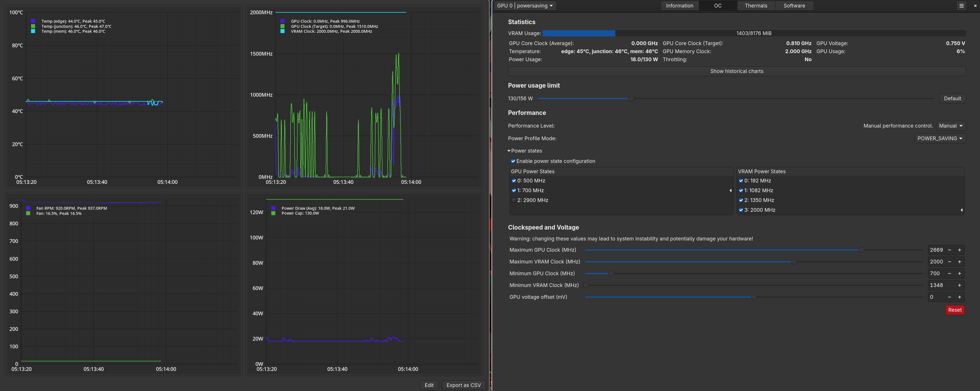Click minus stepper for Maximum GPU Clock
The width and height of the screenshot is (980, 391).
click(x=950, y=250)
